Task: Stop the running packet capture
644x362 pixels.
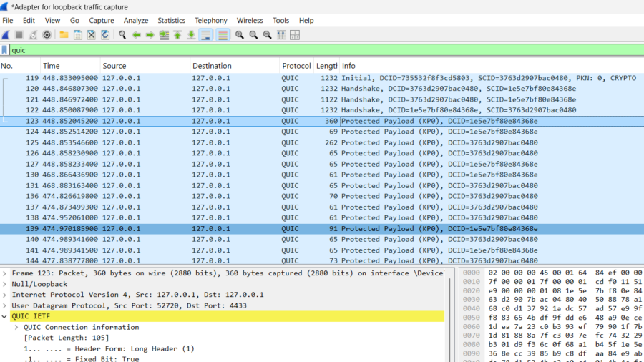Action: tap(19, 35)
